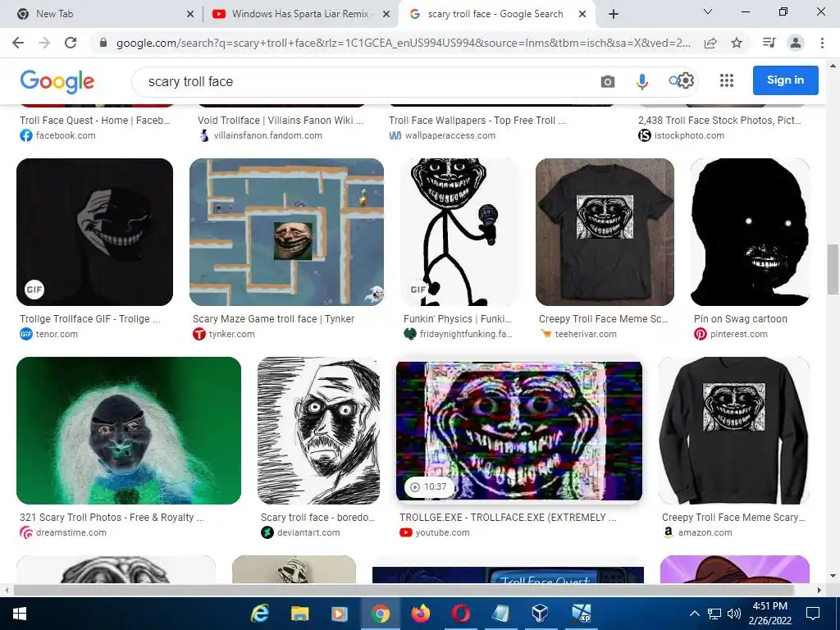The height and width of the screenshot is (630, 840).
Task: Open the Windows Start menu
Action: [20, 614]
